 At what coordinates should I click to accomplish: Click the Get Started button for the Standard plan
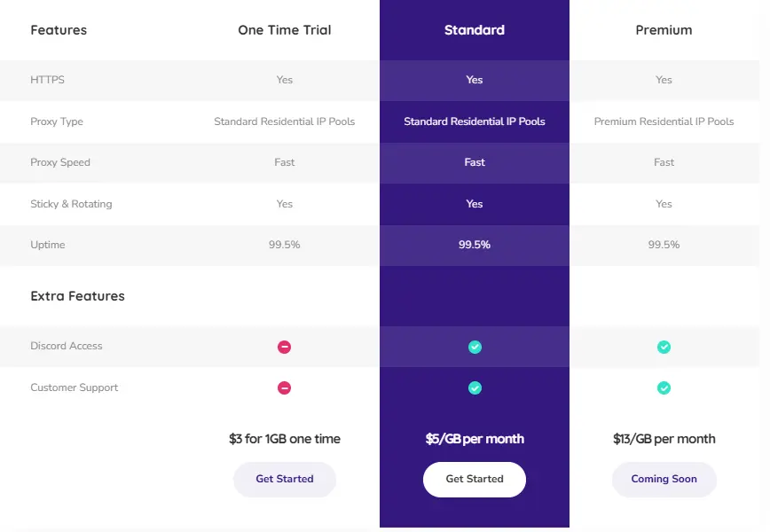(x=474, y=479)
